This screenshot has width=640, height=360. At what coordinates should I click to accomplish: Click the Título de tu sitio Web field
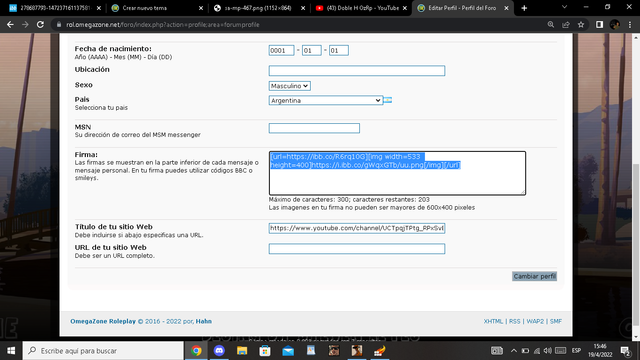point(357,228)
